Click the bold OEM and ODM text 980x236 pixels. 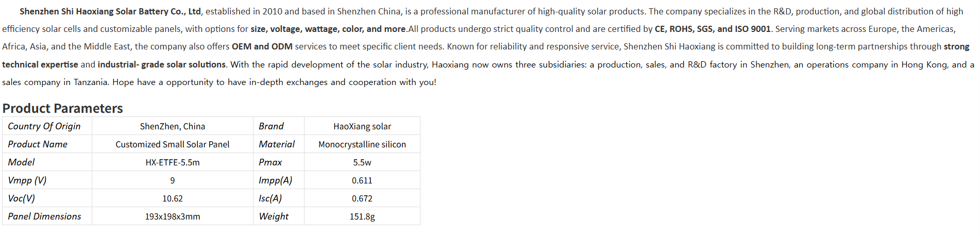point(262,46)
